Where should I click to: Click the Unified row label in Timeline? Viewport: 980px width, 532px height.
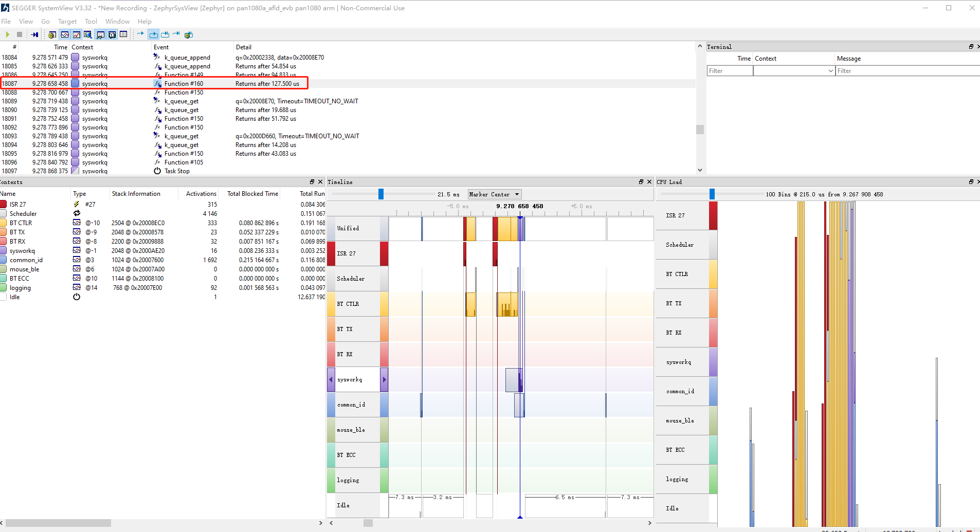pyautogui.click(x=348, y=228)
